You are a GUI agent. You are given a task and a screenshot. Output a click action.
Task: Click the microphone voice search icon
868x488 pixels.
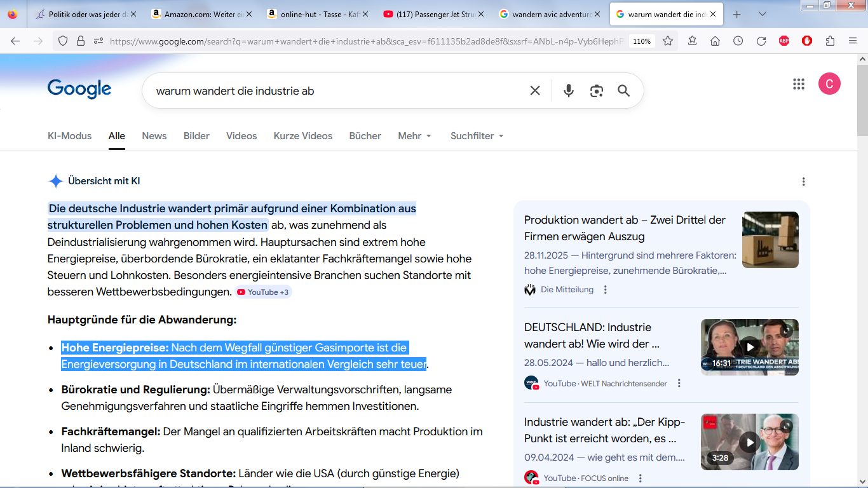pos(569,91)
